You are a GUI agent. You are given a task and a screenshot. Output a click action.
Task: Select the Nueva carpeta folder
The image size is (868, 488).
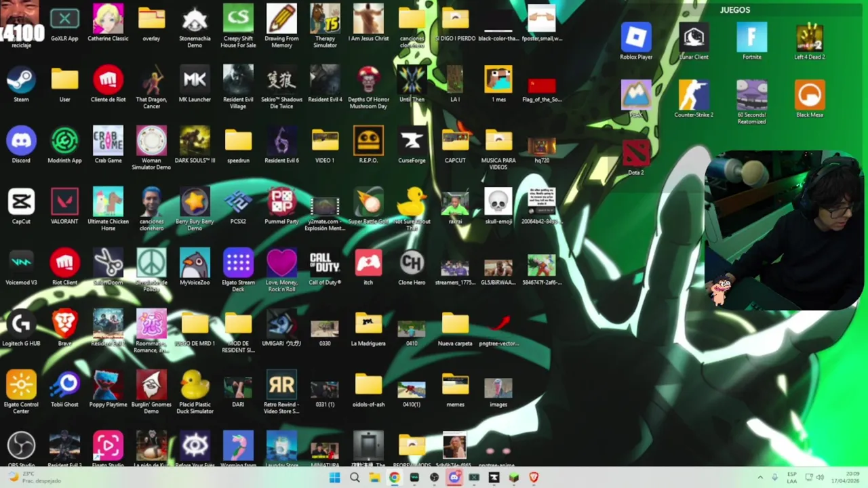tap(455, 329)
